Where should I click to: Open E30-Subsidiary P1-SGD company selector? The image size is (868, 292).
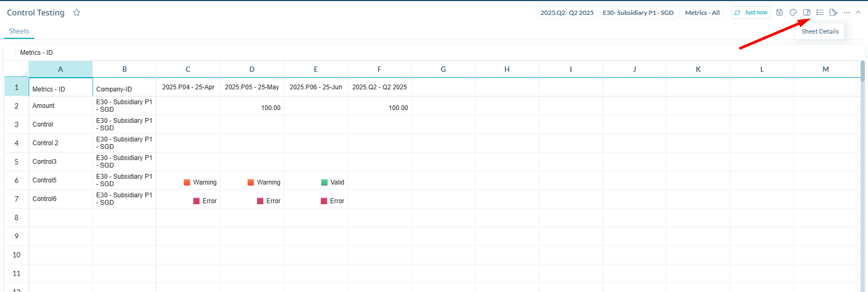638,13
